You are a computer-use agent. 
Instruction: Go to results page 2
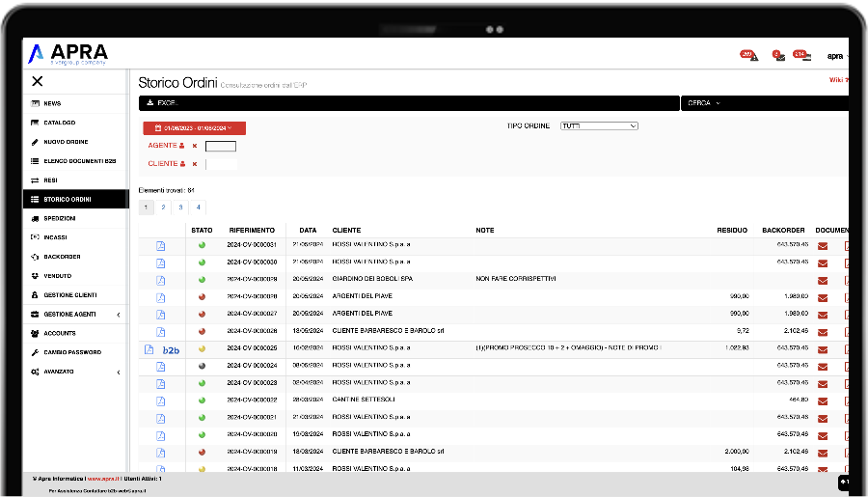pos(163,207)
